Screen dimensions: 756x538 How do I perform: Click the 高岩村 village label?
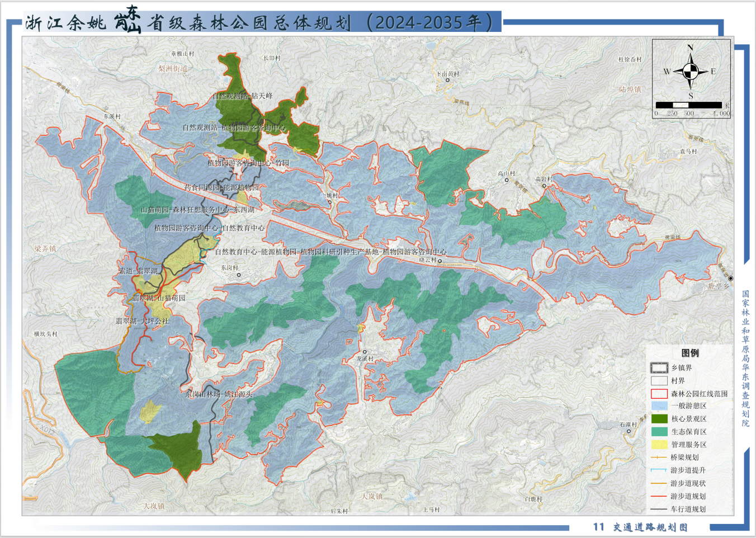(544, 180)
